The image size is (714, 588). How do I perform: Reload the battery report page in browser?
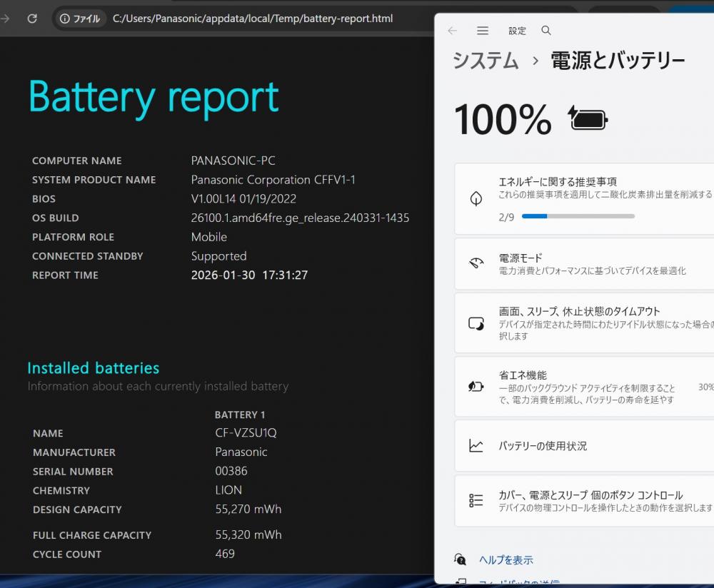[x=32, y=19]
